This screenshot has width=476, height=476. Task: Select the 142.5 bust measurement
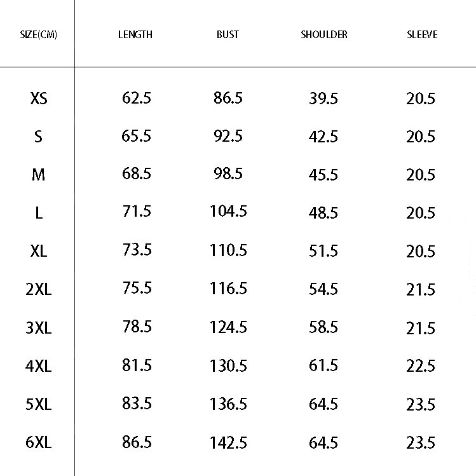(x=228, y=442)
